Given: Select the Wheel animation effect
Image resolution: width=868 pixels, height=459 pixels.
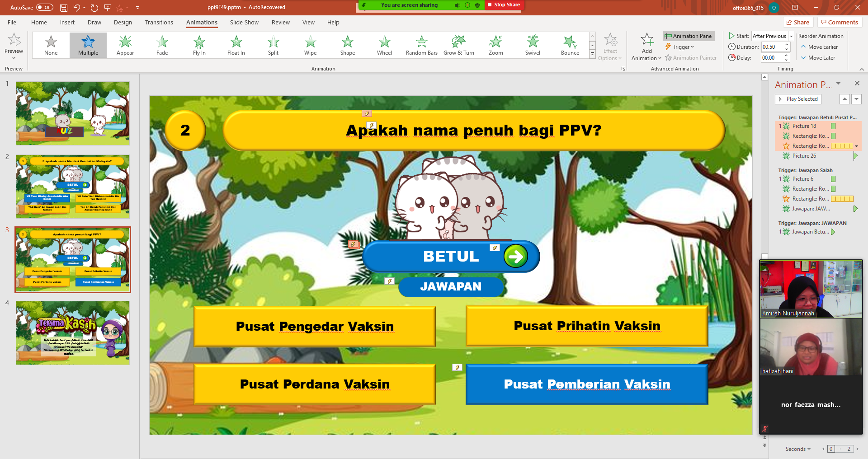Looking at the screenshot, I should (x=384, y=45).
